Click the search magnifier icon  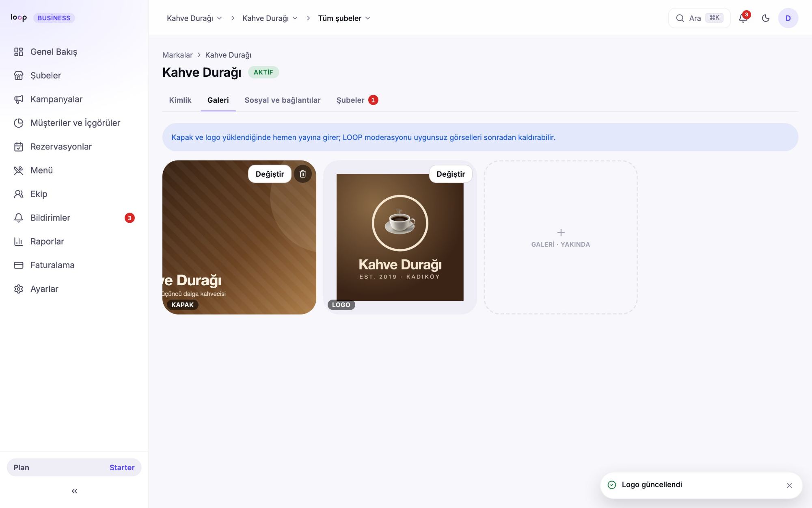(x=680, y=18)
